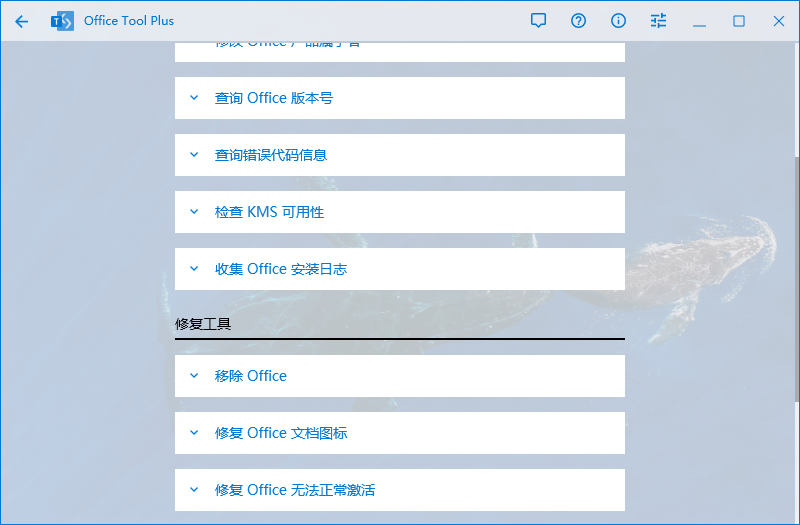Open the feedback chat icon
This screenshot has width=800, height=525.
[538, 21]
